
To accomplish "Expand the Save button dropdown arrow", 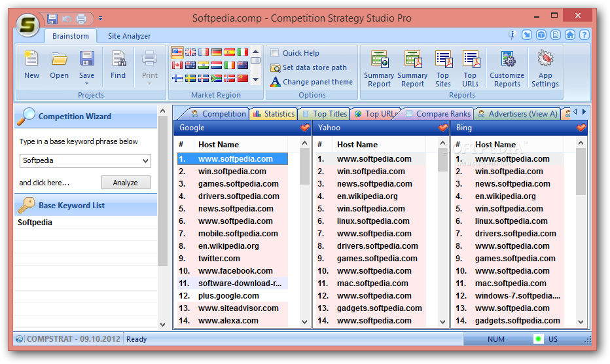I will [87, 84].
